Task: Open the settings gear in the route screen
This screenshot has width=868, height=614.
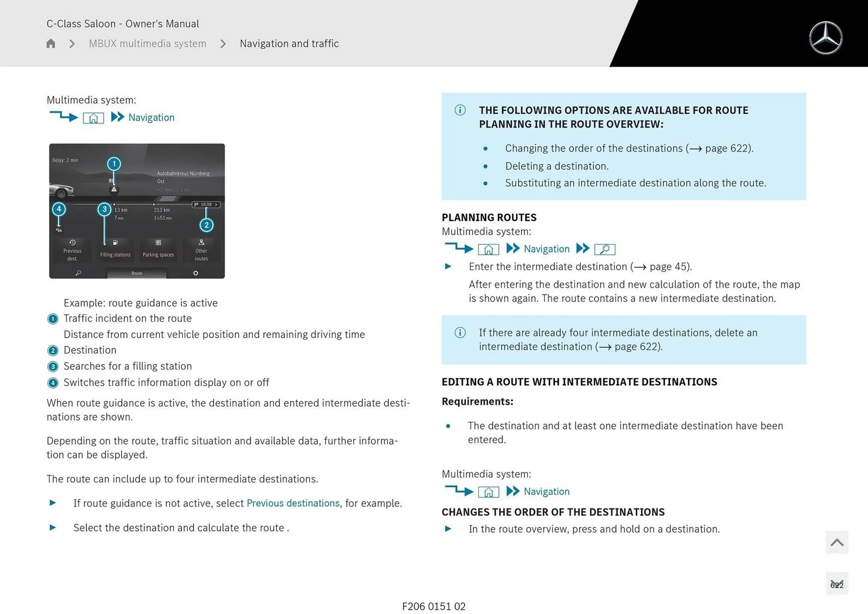Action: (x=196, y=273)
